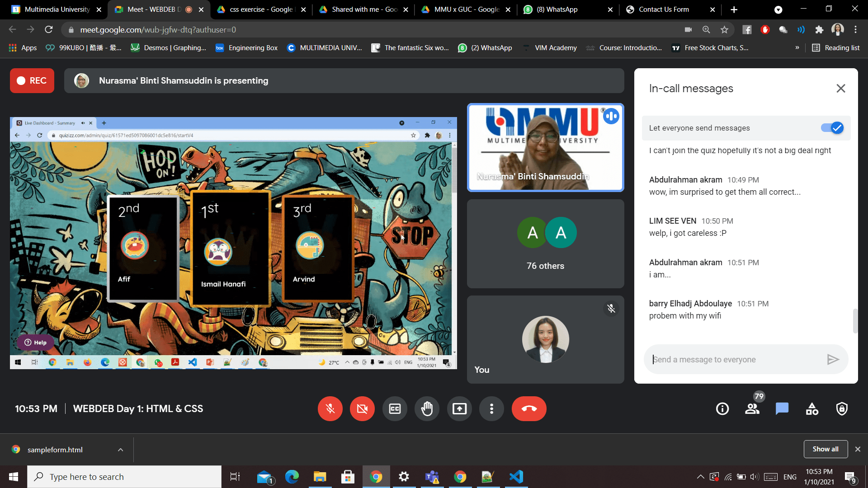This screenshot has height=488, width=868.
Task: Open Apps bookmark shortcut
Action: [23, 48]
